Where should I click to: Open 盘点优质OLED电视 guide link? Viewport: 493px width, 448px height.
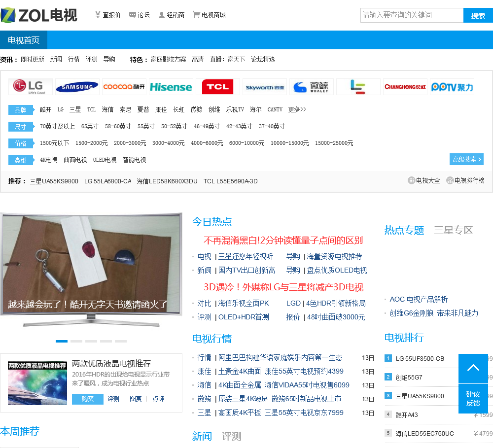point(337,270)
